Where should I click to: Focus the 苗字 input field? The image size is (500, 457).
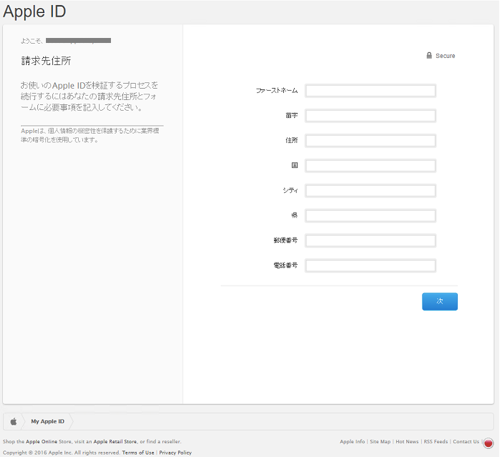click(x=370, y=116)
